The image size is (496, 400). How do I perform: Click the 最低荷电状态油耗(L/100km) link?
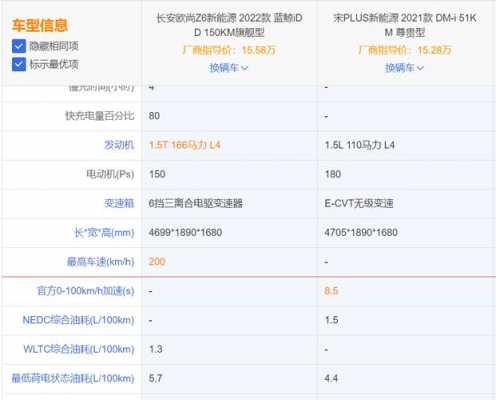(x=73, y=378)
